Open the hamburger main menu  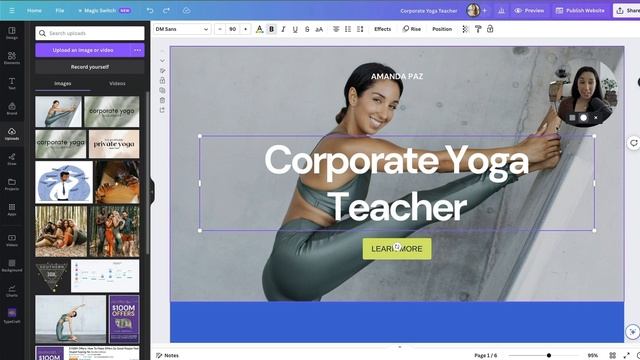12,10
